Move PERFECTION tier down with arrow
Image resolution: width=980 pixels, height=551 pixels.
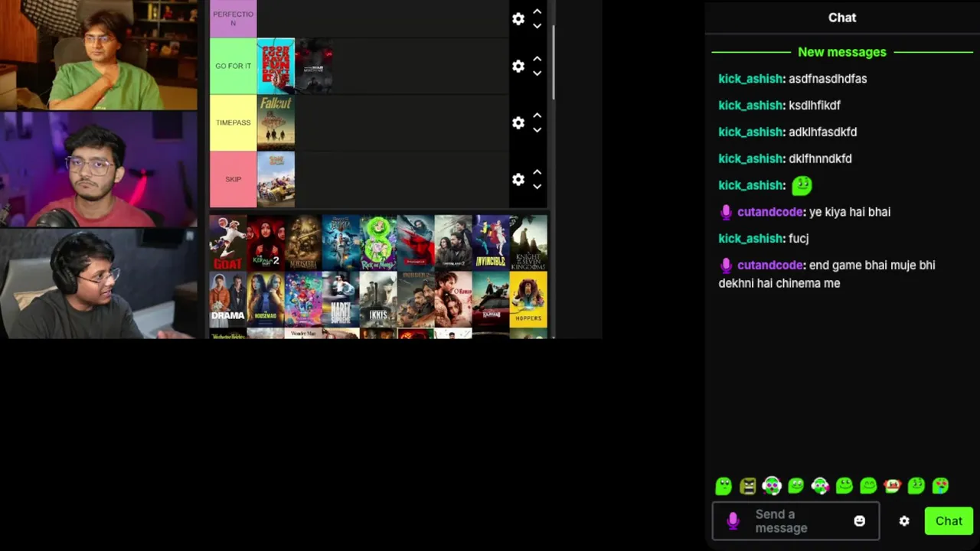point(537,26)
